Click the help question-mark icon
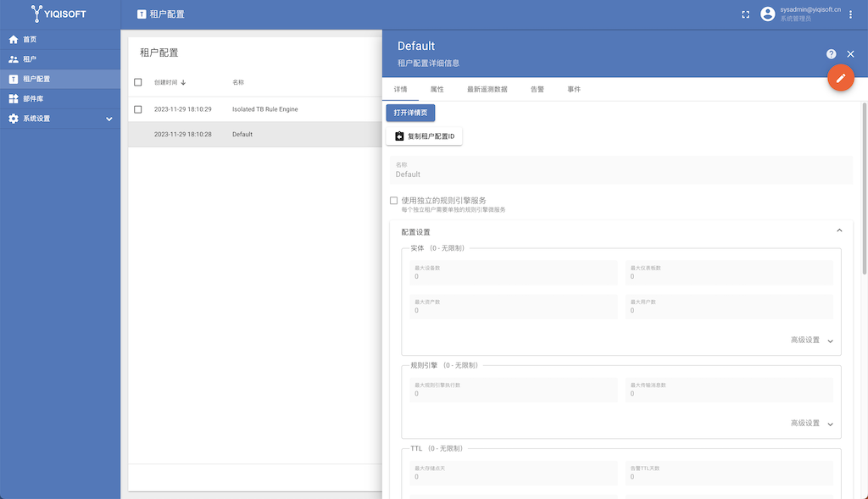This screenshot has height=499, width=868. click(x=831, y=53)
